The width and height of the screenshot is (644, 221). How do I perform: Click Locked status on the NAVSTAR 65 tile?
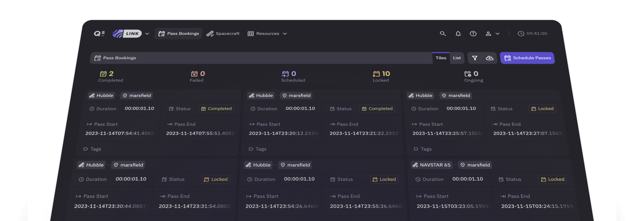point(553,179)
